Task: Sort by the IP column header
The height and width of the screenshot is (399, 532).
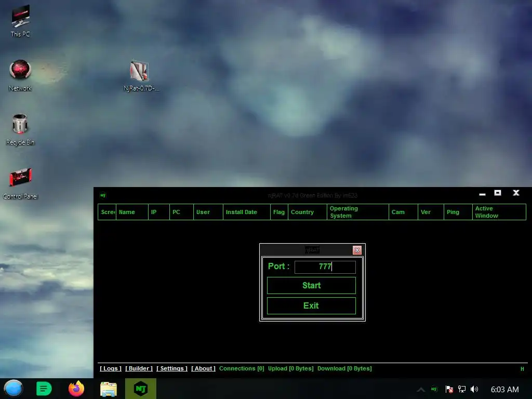Action: 159,212
